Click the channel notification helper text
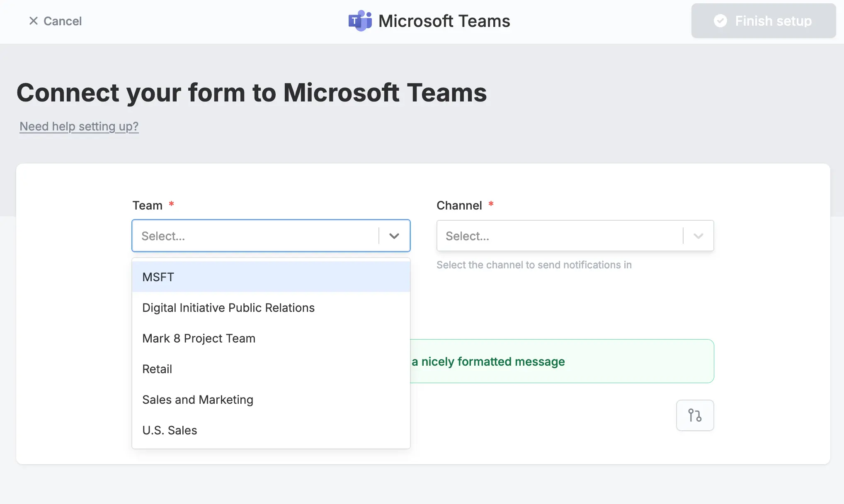844x504 pixels. pos(534,265)
